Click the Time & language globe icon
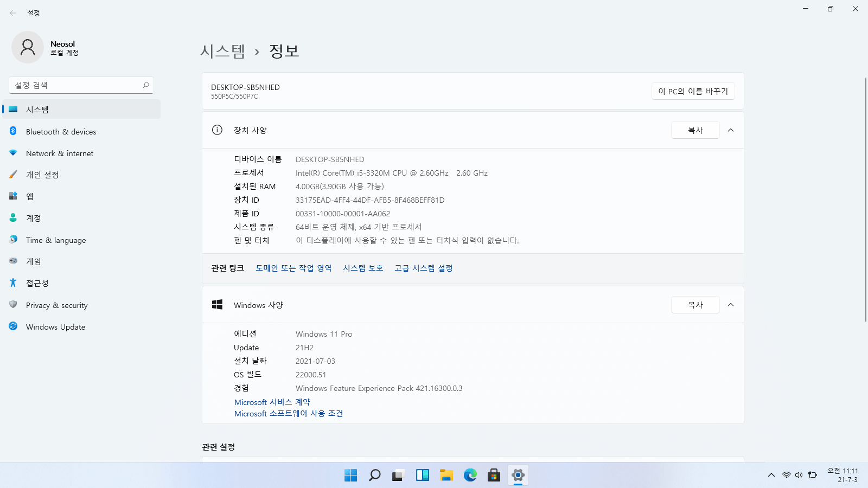This screenshot has width=868, height=488. tap(13, 239)
